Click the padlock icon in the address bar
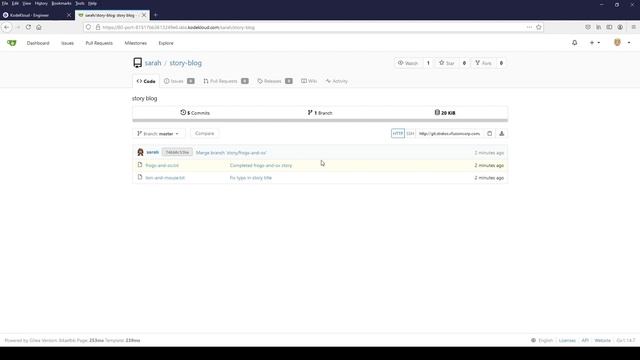The image size is (640, 360). pyautogui.click(x=98, y=27)
